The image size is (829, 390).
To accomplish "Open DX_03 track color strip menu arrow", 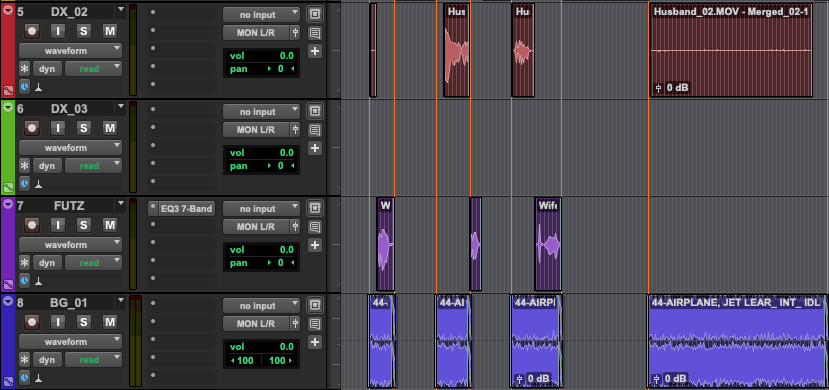I will tap(7, 107).
